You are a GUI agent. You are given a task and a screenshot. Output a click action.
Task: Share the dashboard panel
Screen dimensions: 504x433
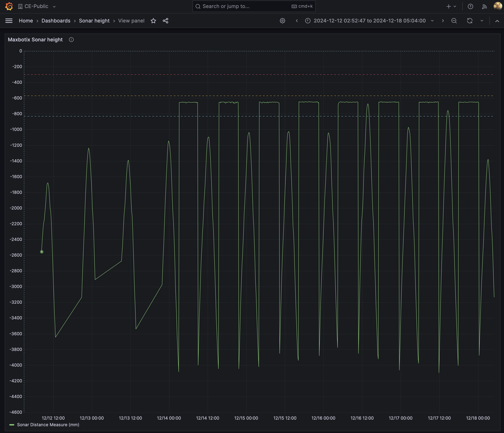165,21
